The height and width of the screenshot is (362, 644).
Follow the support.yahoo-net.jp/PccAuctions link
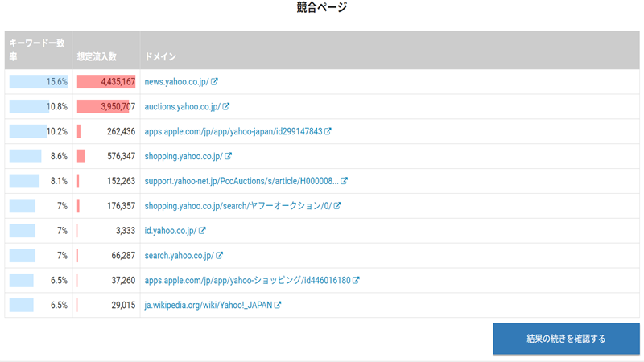(x=242, y=181)
